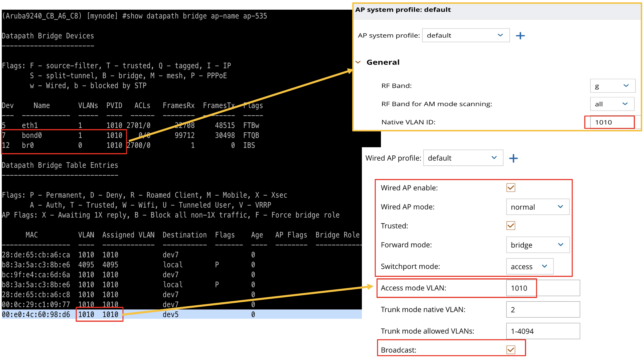Add a new Wired AP profile with plus icon
Screen dimensions: 644x359
click(513, 158)
